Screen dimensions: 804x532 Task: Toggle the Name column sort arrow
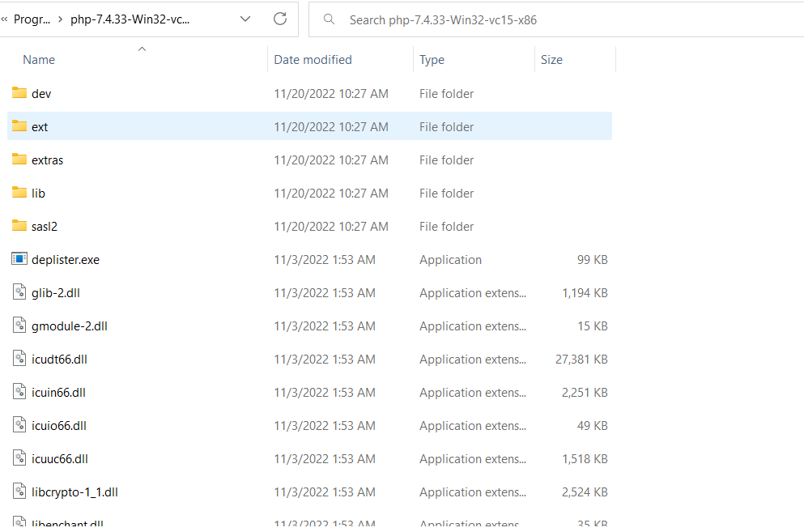[x=142, y=49]
